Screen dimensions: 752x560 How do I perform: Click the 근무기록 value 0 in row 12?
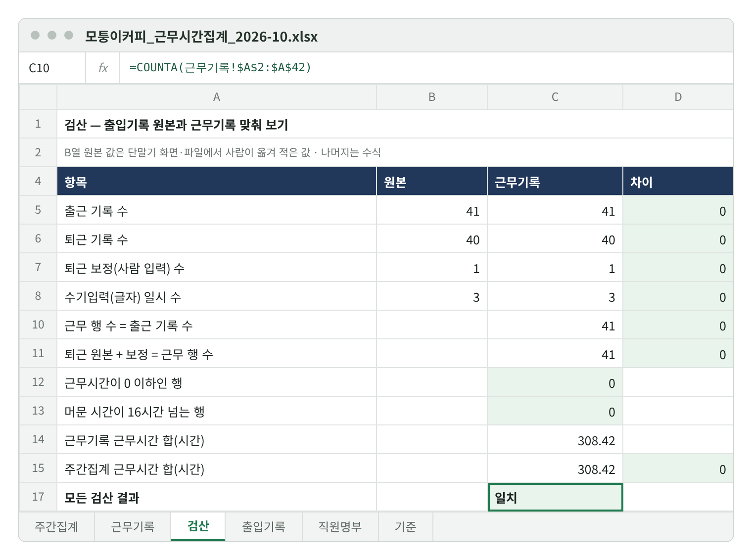(x=555, y=382)
